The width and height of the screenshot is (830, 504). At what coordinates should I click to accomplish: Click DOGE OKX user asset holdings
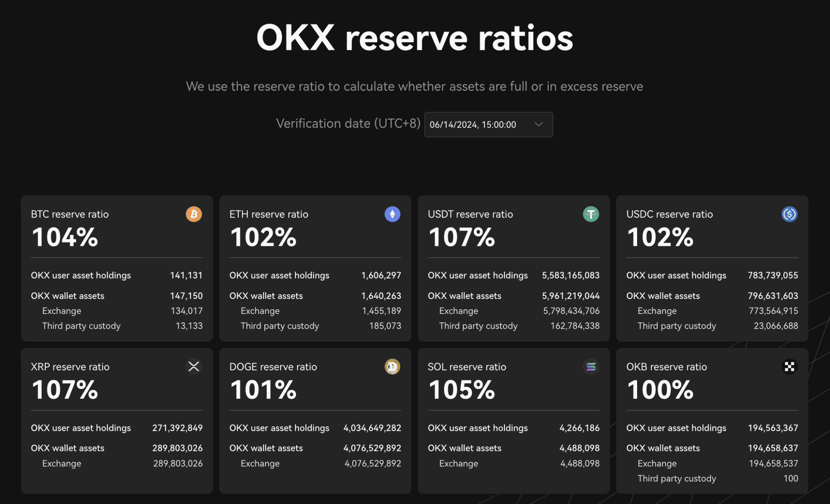(x=279, y=428)
